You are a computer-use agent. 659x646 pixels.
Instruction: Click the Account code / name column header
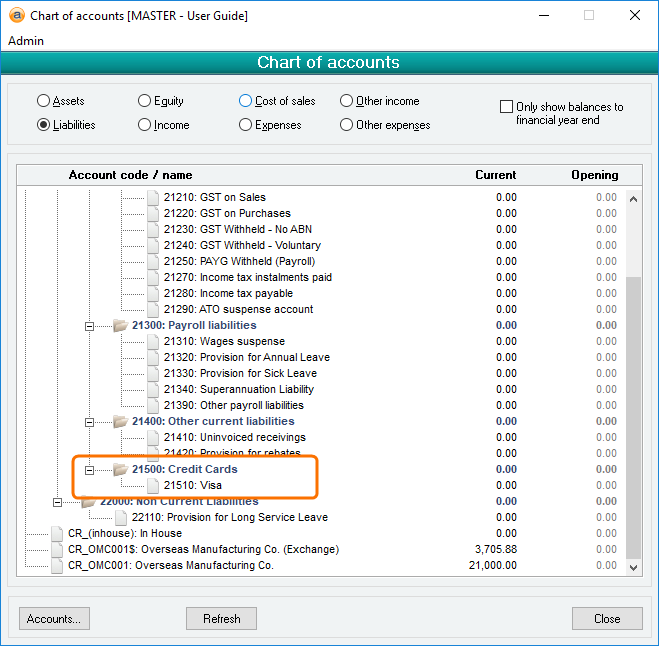click(130, 175)
